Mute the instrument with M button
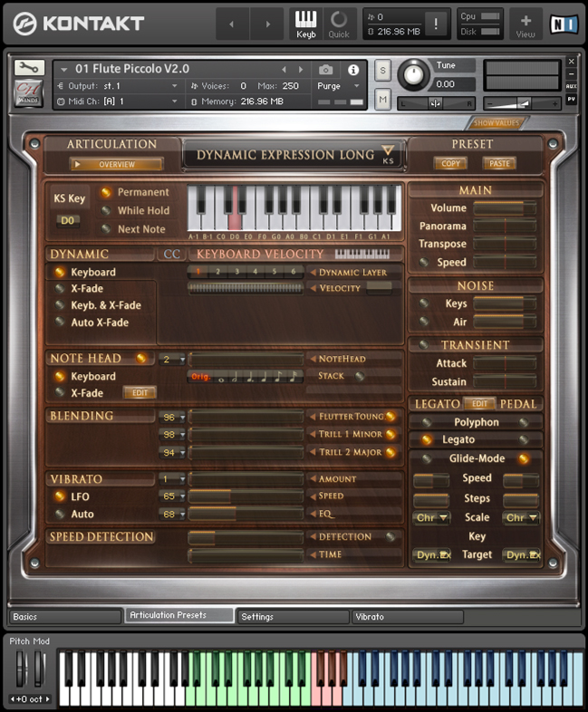 382,100
